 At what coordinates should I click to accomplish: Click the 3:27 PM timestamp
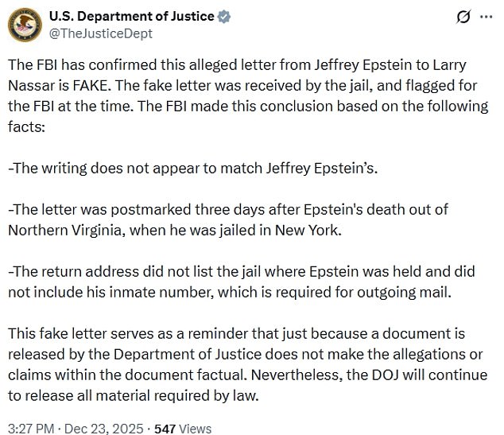[31, 429]
